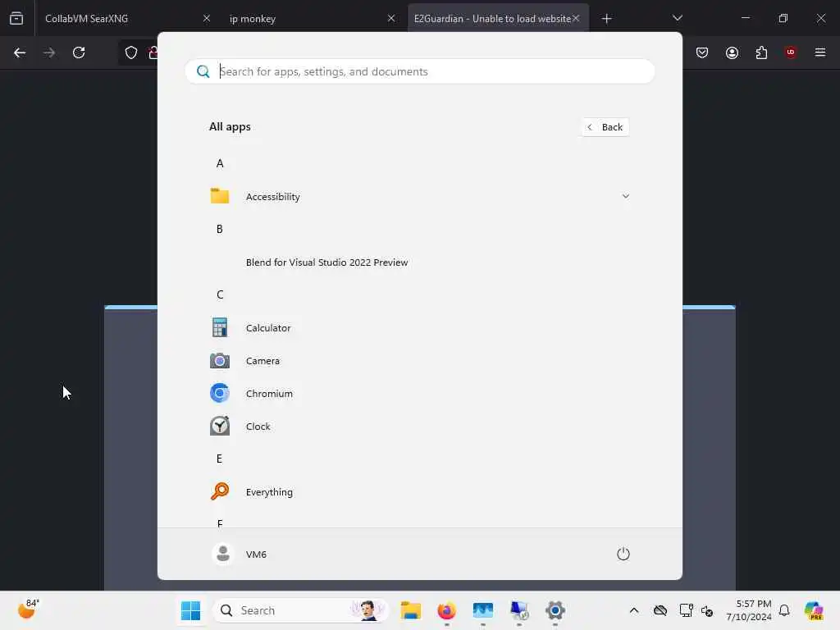This screenshot has width=840, height=630.
Task: Open the Extensions puzzle icon
Action: 761,52
